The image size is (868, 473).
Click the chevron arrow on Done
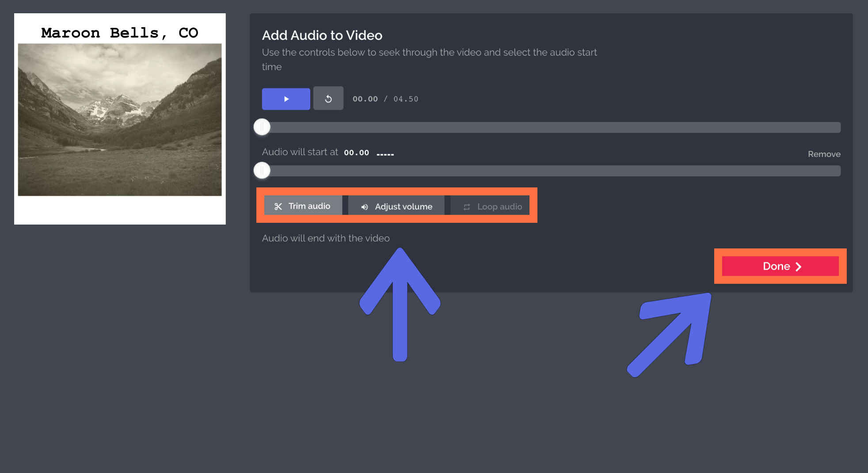click(799, 267)
